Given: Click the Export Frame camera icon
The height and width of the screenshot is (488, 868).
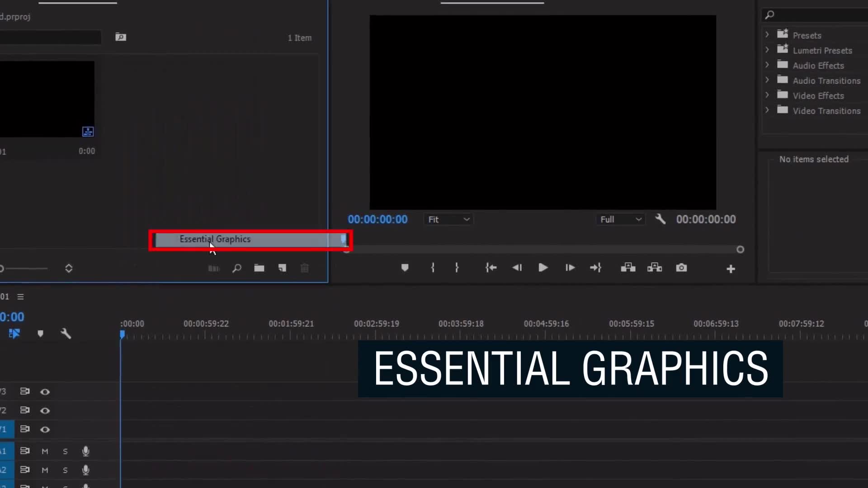Looking at the screenshot, I should point(681,267).
